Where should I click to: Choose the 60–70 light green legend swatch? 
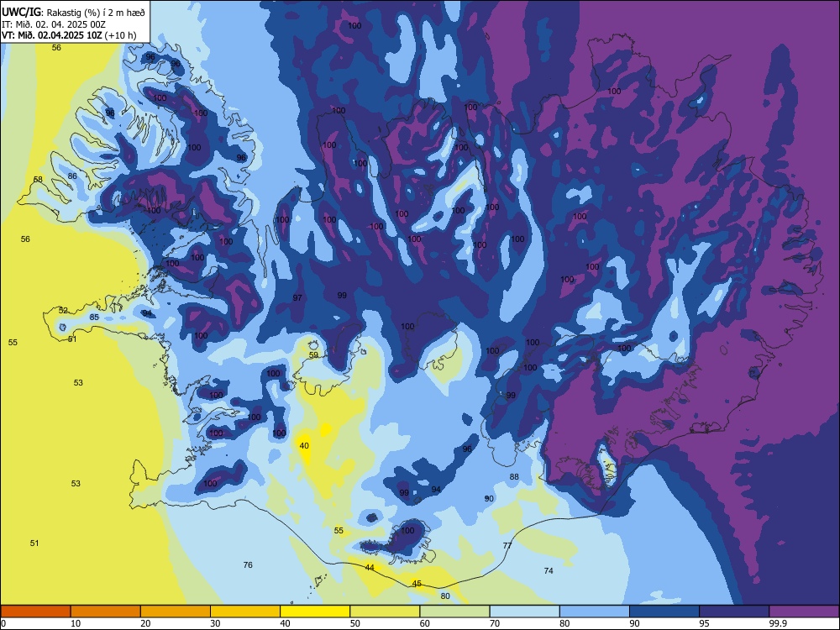[454, 612]
